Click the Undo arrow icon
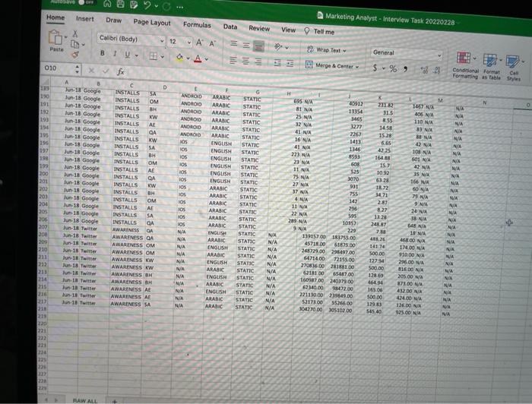This screenshot has height=404, width=532. click(x=147, y=5)
